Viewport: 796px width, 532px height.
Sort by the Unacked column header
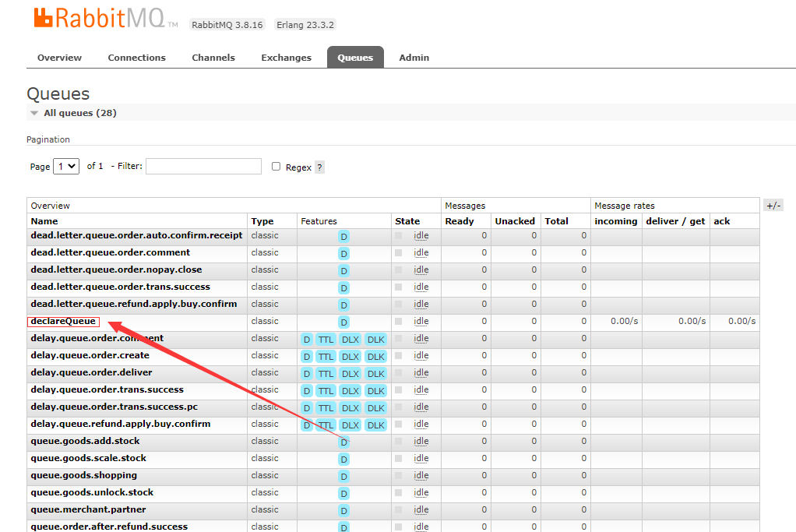coord(515,220)
